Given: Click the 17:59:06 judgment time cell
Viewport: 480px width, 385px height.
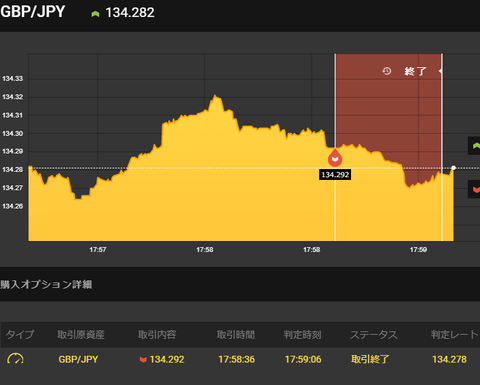Looking at the screenshot, I should 303,359.
